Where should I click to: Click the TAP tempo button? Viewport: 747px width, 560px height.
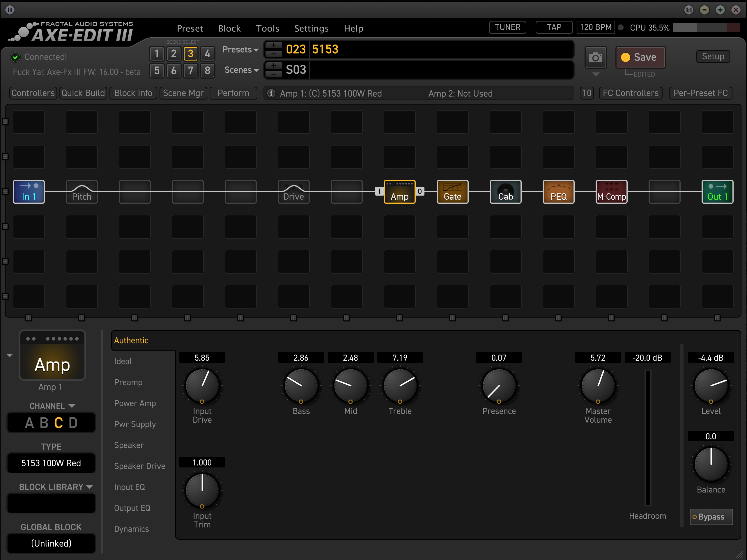coord(554,27)
